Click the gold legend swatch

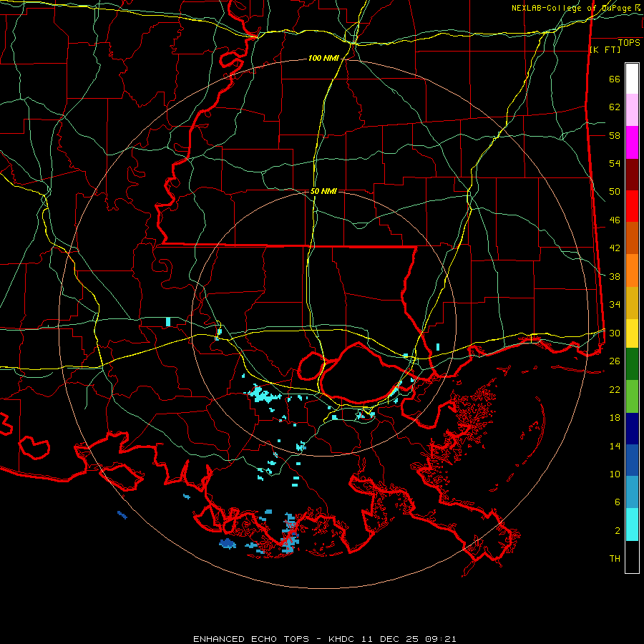[632, 303]
